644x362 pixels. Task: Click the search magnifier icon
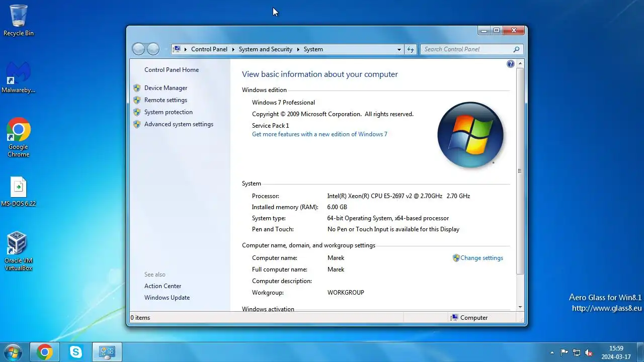pyautogui.click(x=516, y=49)
